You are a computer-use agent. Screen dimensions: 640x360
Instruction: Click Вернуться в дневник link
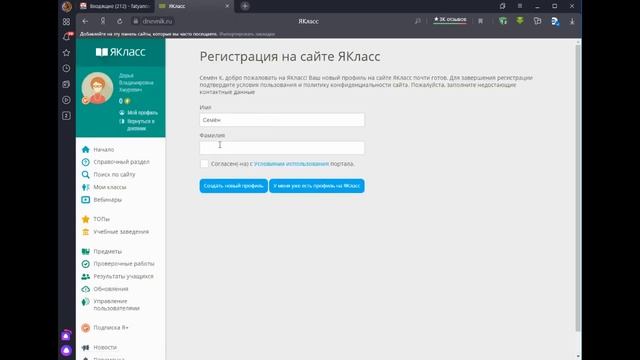click(140, 125)
